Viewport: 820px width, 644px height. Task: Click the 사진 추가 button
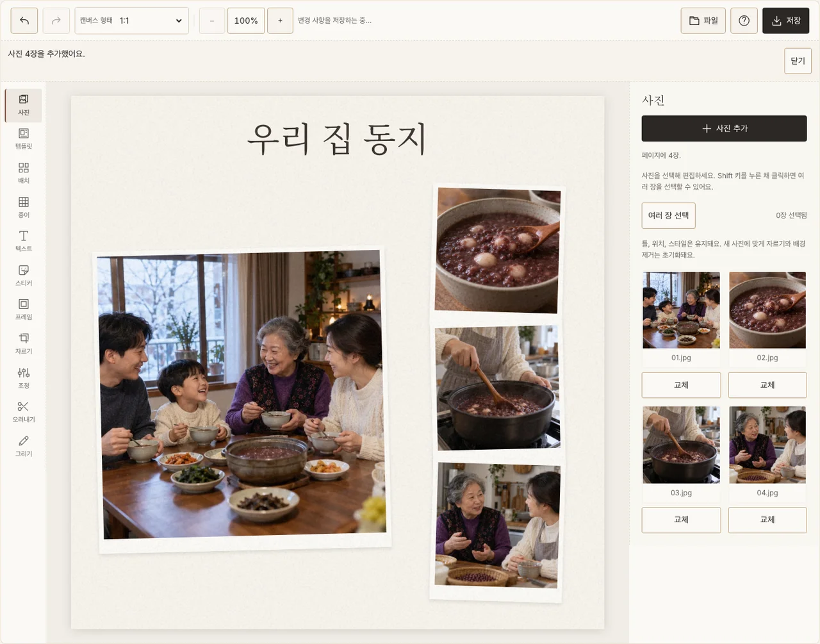[x=725, y=128]
